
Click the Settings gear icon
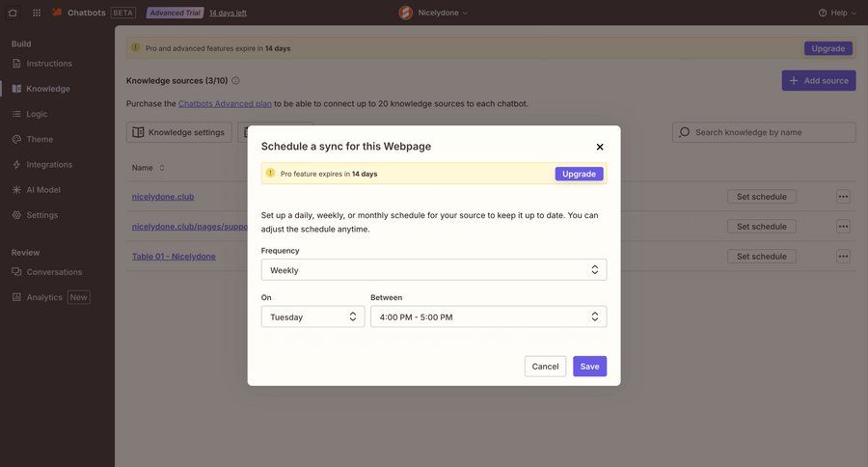point(16,215)
